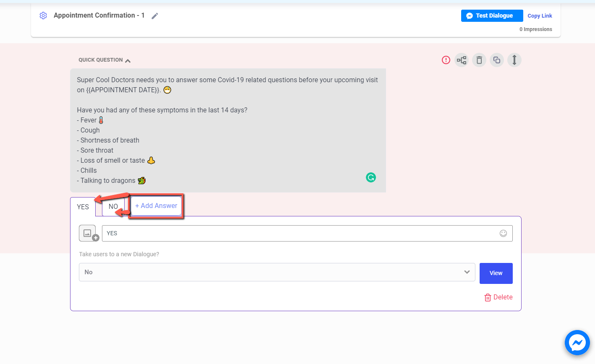Select the YES answer tab
Image resolution: width=595 pixels, height=364 pixels.
(x=83, y=207)
